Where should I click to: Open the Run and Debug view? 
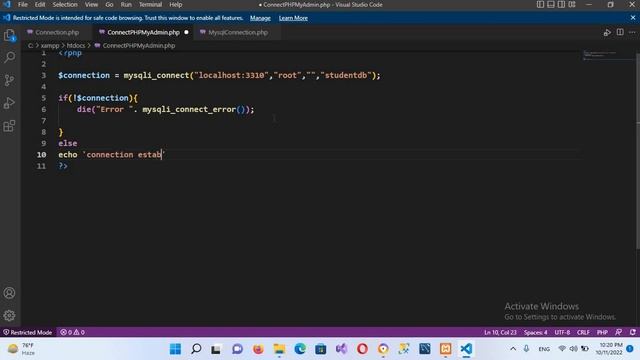coord(9,103)
